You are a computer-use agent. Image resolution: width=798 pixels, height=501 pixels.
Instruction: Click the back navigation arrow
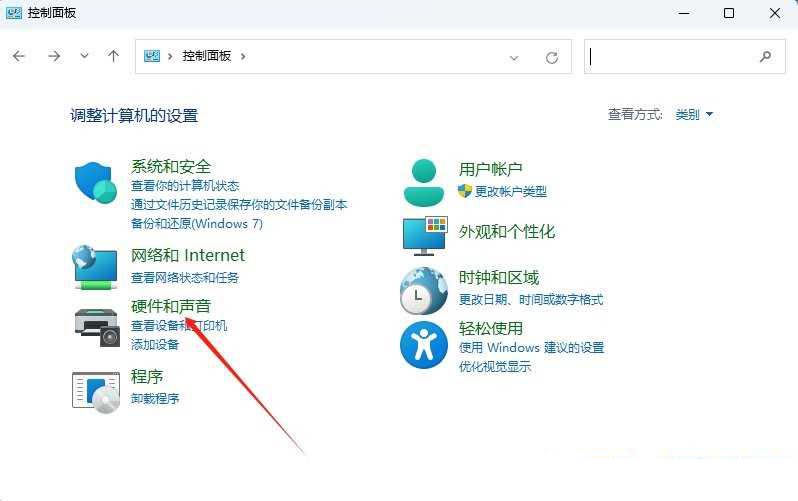click(x=19, y=57)
